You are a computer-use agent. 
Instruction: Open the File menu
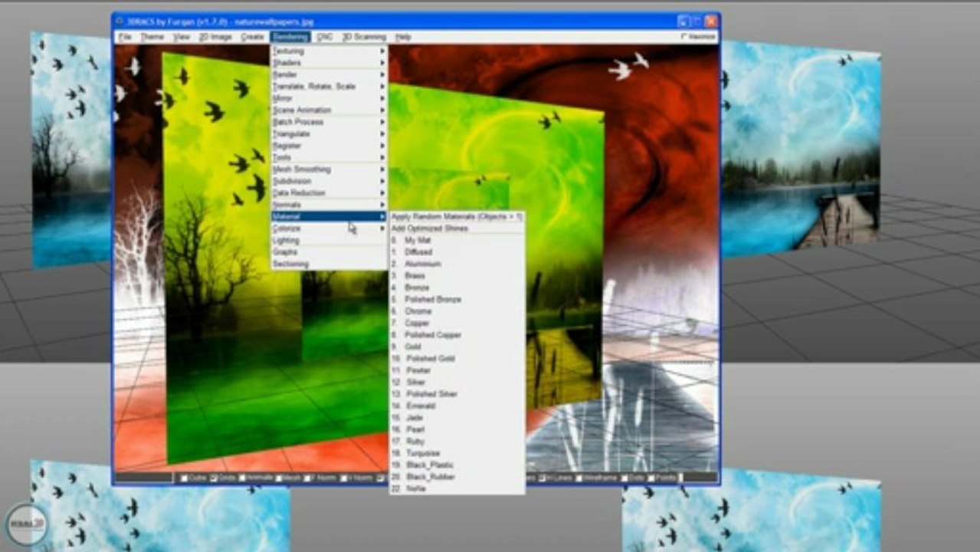(x=125, y=37)
